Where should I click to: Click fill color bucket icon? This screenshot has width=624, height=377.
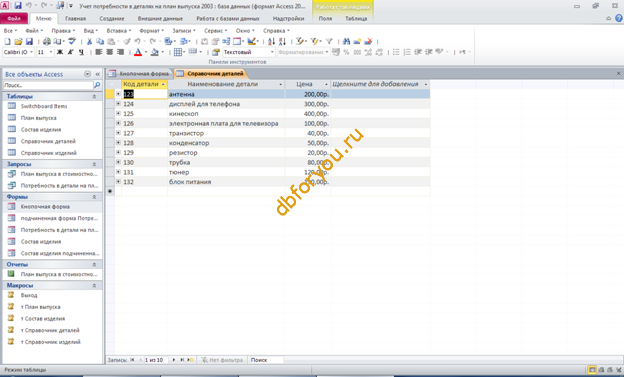(x=154, y=52)
